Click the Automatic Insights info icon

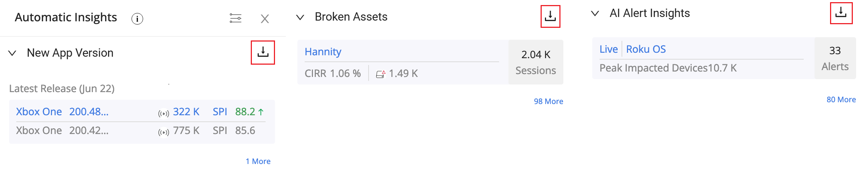(x=137, y=18)
